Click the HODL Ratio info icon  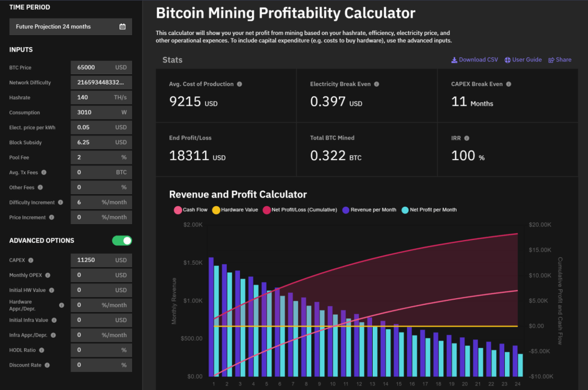41,350
